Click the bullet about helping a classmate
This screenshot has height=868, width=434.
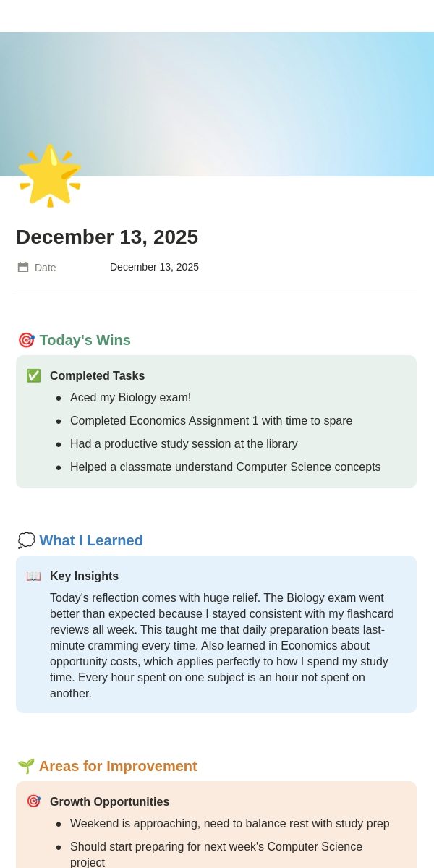[x=225, y=467]
